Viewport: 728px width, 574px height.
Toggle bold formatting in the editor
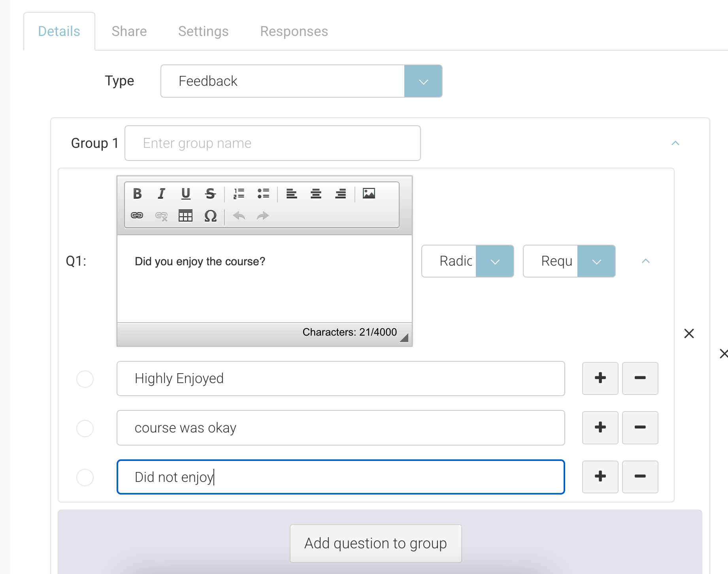pos(137,194)
